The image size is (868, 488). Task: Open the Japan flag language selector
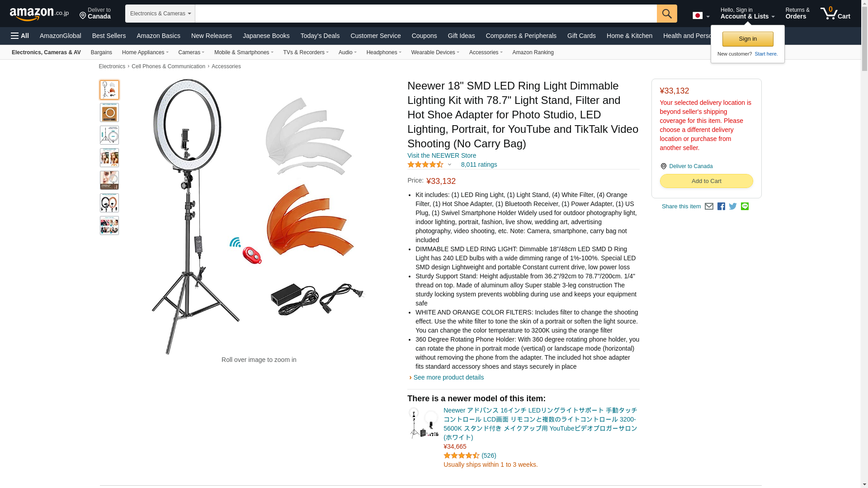(x=701, y=15)
